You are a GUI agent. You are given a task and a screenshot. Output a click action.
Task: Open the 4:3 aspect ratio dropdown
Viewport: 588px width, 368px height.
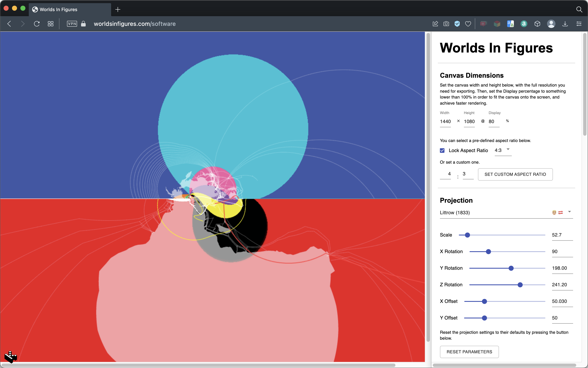pyautogui.click(x=503, y=150)
